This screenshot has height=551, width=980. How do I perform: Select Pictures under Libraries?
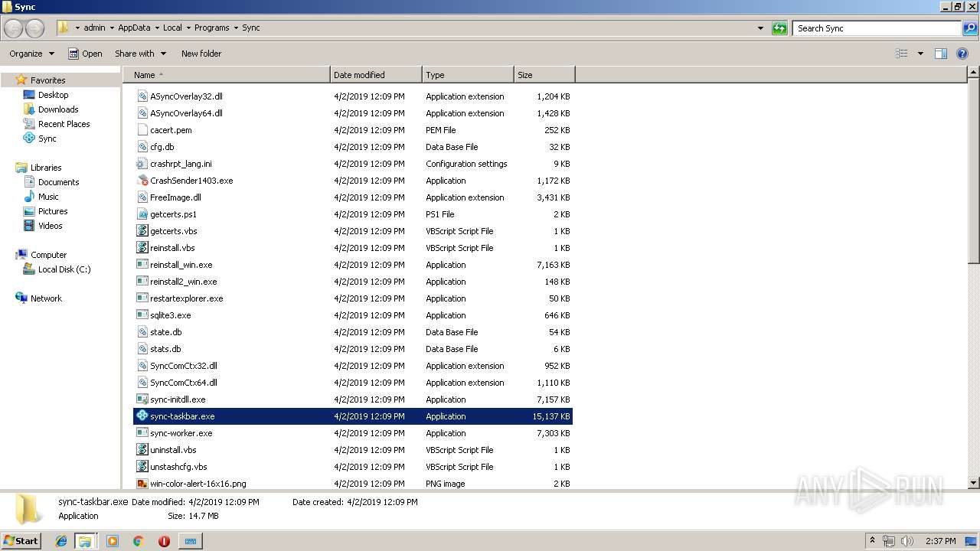(x=53, y=211)
